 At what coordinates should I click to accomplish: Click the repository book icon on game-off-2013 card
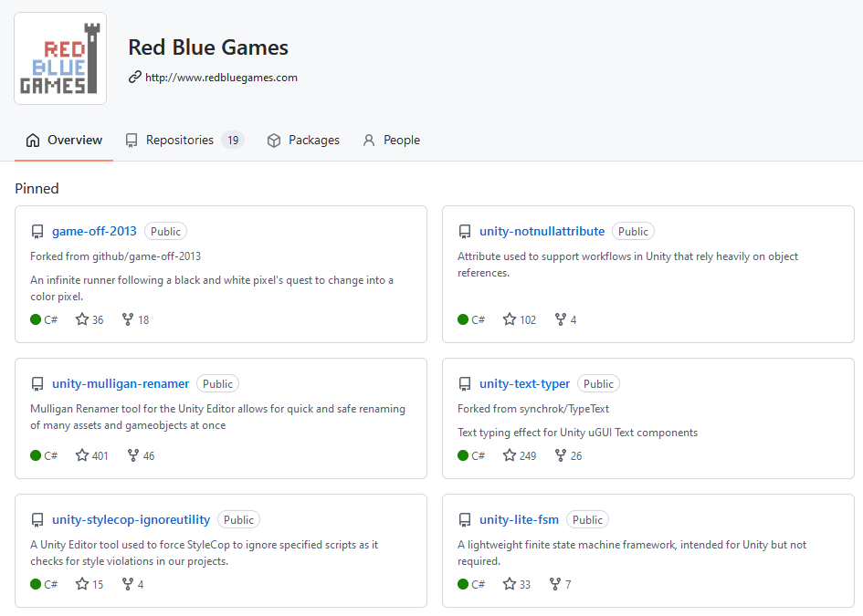pyautogui.click(x=37, y=231)
